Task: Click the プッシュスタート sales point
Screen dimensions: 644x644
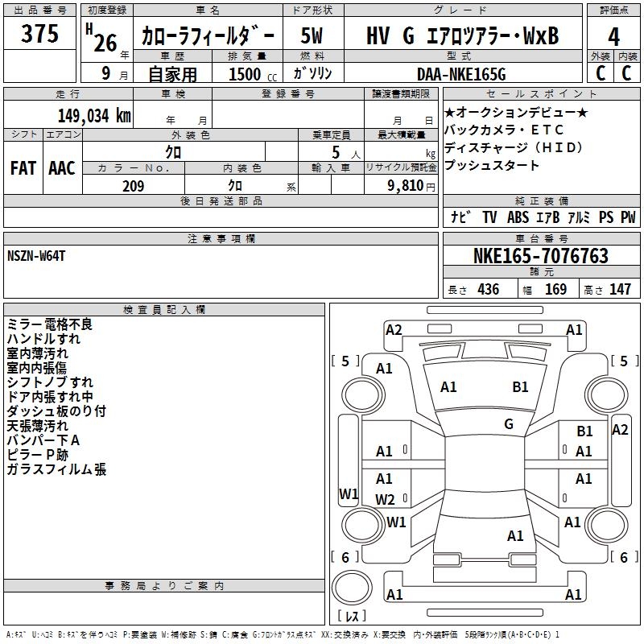Action: coord(492,165)
